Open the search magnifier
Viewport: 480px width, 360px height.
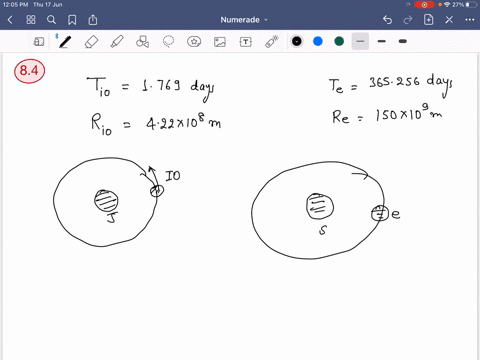pyautogui.click(x=51, y=20)
